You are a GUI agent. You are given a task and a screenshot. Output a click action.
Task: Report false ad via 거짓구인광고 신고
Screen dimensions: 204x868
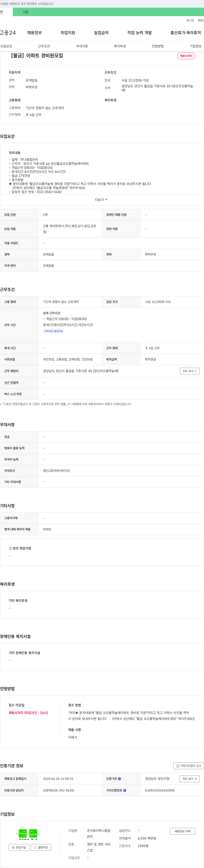(188, 766)
